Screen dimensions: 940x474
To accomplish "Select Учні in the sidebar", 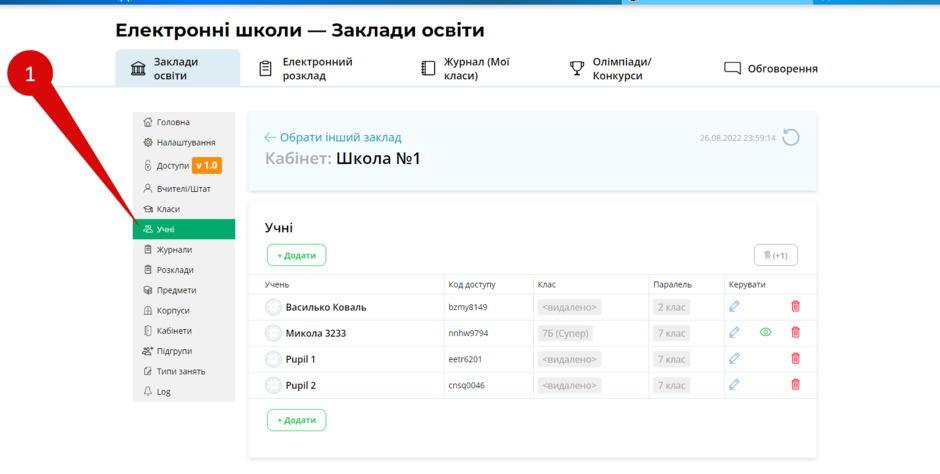I will pyautogui.click(x=183, y=229).
